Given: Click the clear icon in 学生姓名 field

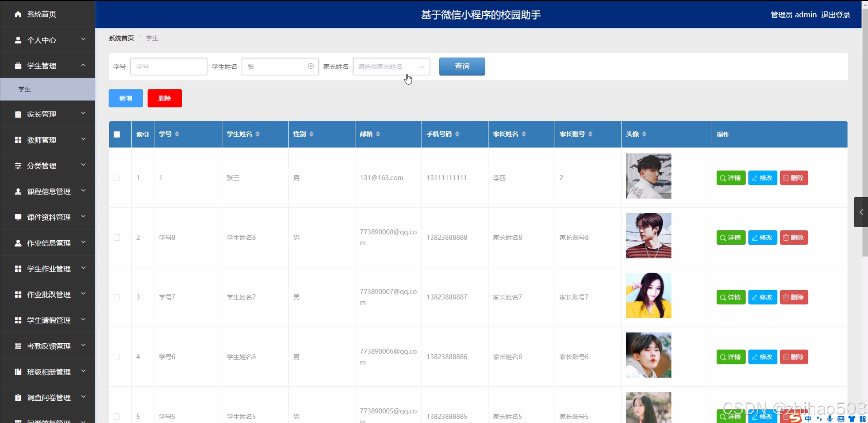Looking at the screenshot, I should pos(310,66).
